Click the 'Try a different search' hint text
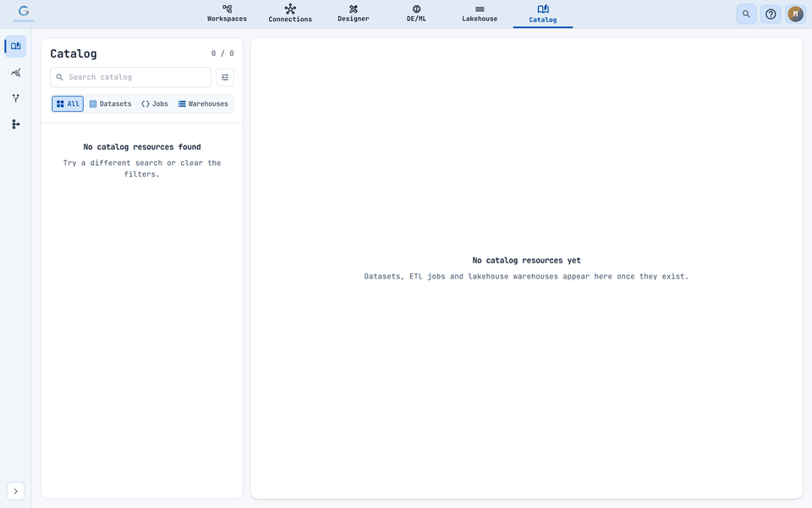 [142, 168]
